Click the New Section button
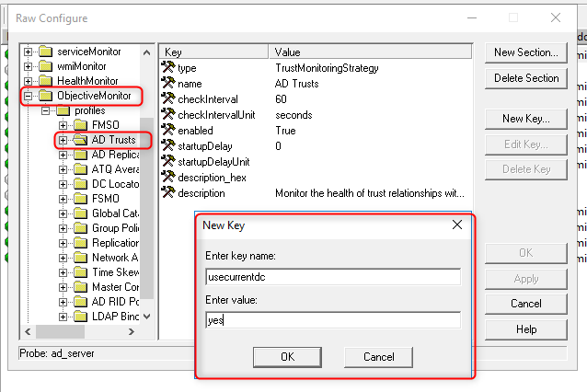587x392 pixels. click(x=525, y=52)
